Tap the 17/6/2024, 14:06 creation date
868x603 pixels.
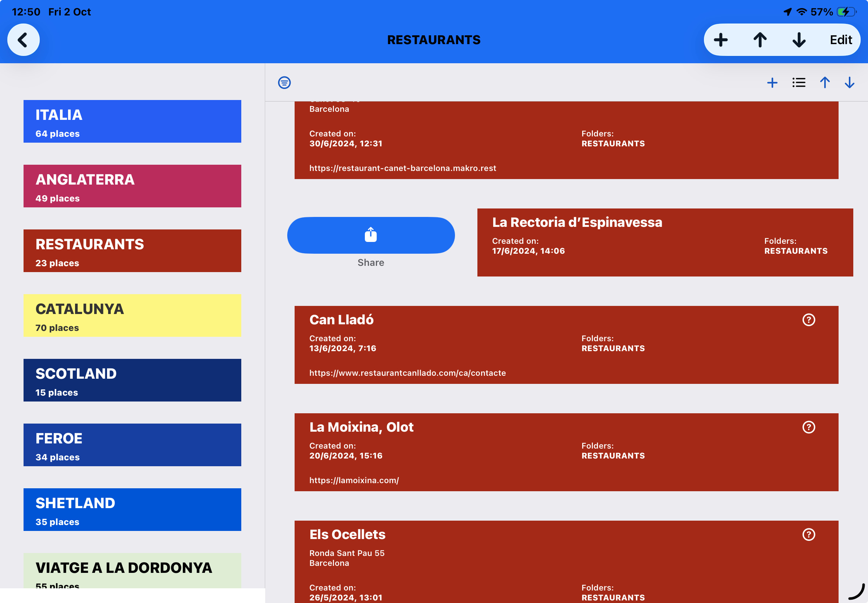(528, 251)
